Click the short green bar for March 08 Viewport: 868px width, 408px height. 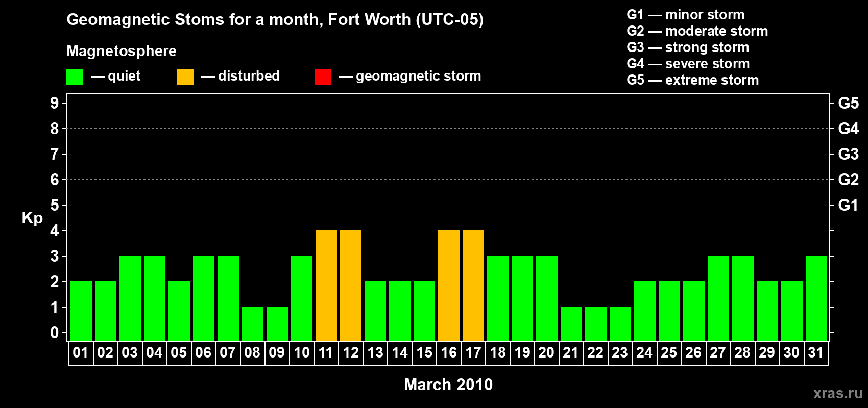pos(253,323)
